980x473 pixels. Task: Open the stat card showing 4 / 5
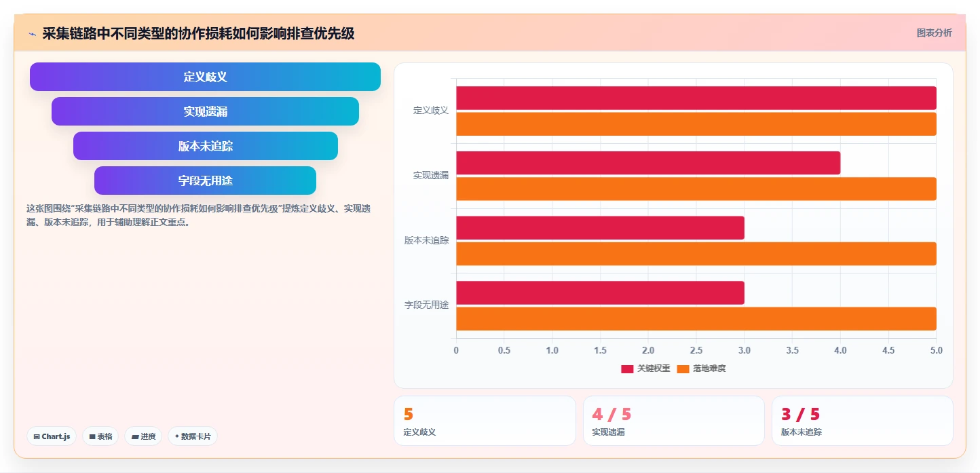673,421
